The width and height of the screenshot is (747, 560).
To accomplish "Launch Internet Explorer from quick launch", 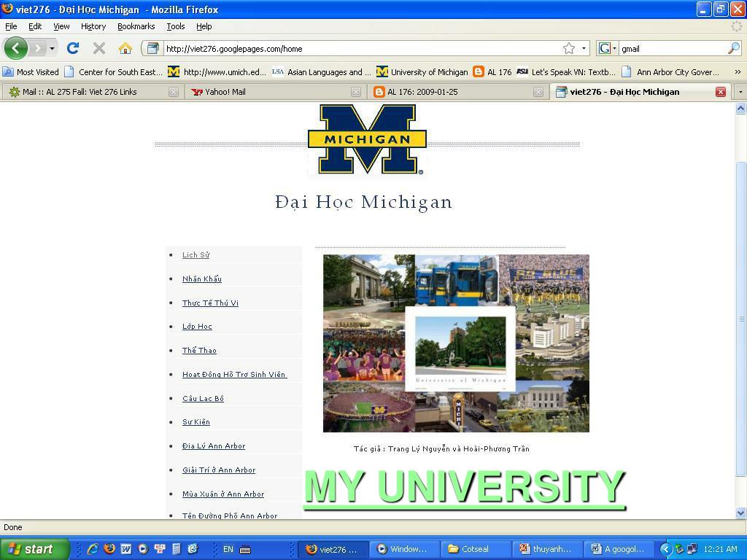I will (x=93, y=549).
